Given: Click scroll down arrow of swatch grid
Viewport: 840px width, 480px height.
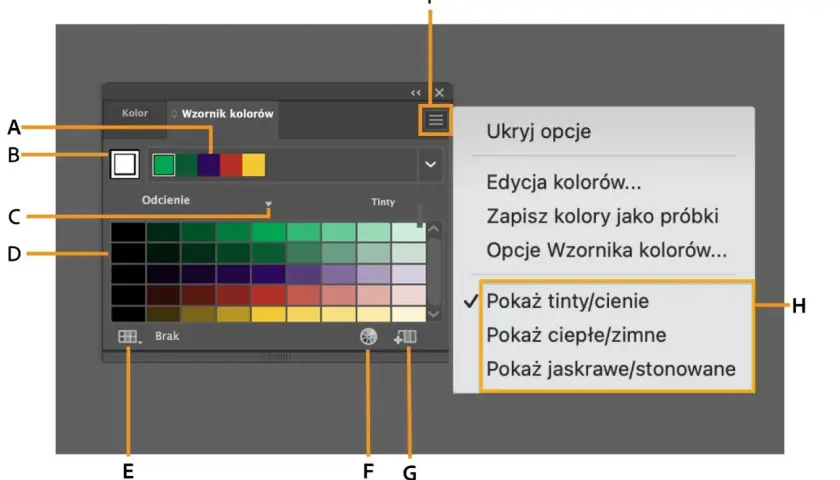Looking at the screenshot, I should point(434,314).
